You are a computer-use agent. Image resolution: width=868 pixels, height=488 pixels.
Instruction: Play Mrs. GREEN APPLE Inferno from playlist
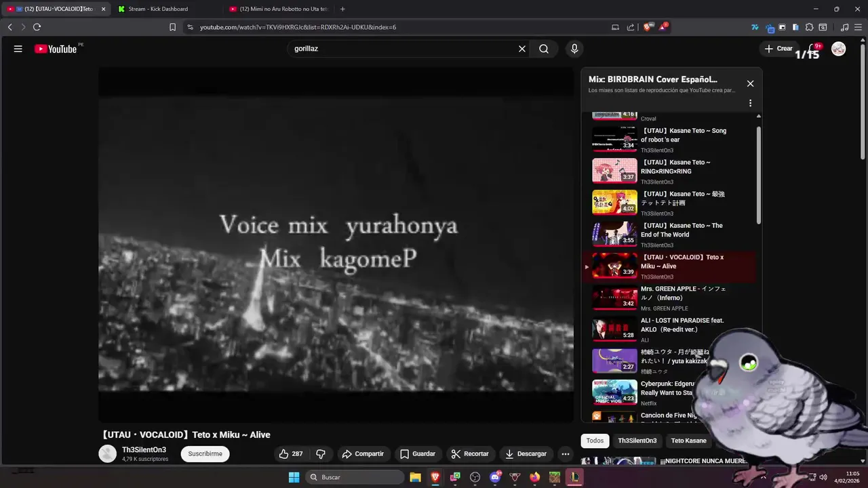click(x=669, y=298)
